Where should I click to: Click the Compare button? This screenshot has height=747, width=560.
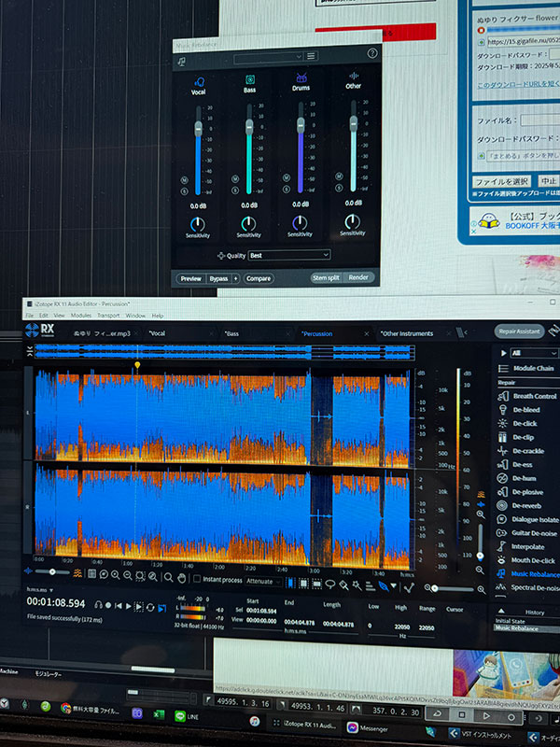[259, 278]
